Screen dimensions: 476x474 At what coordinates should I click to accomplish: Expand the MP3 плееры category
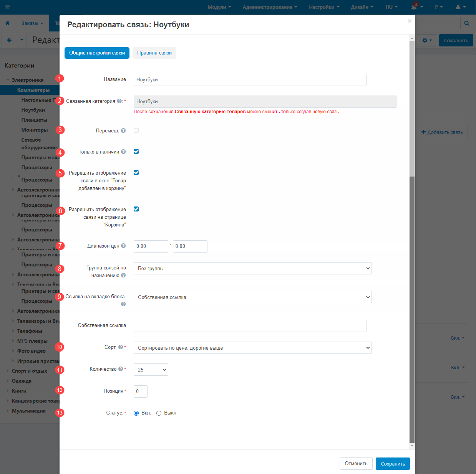click(13, 341)
